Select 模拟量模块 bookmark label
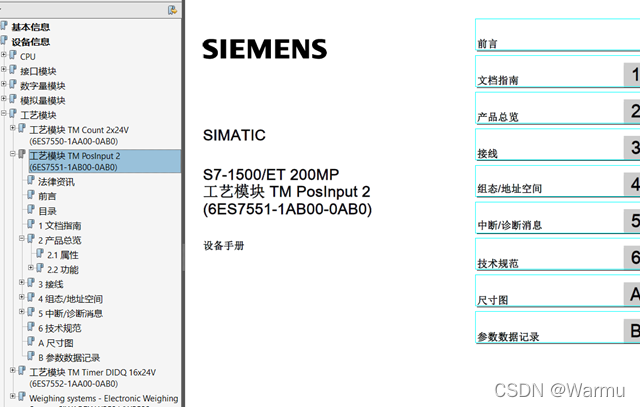 pyautogui.click(x=43, y=101)
